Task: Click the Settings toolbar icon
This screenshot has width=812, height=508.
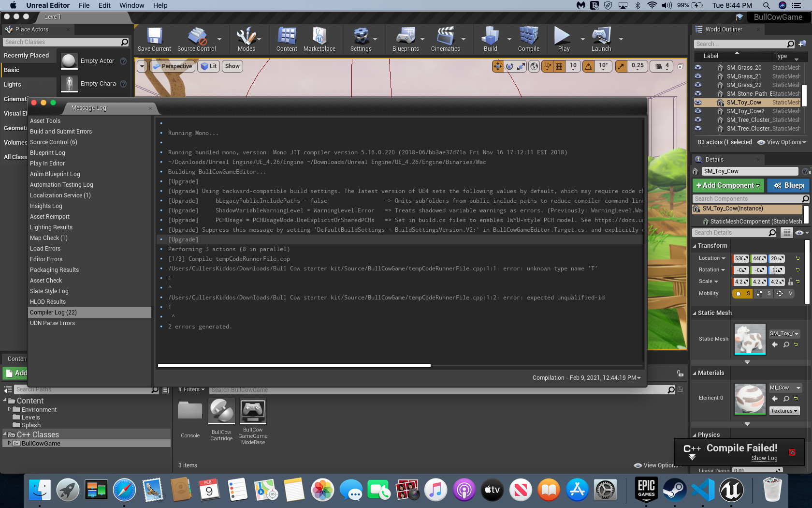Action: (x=361, y=40)
